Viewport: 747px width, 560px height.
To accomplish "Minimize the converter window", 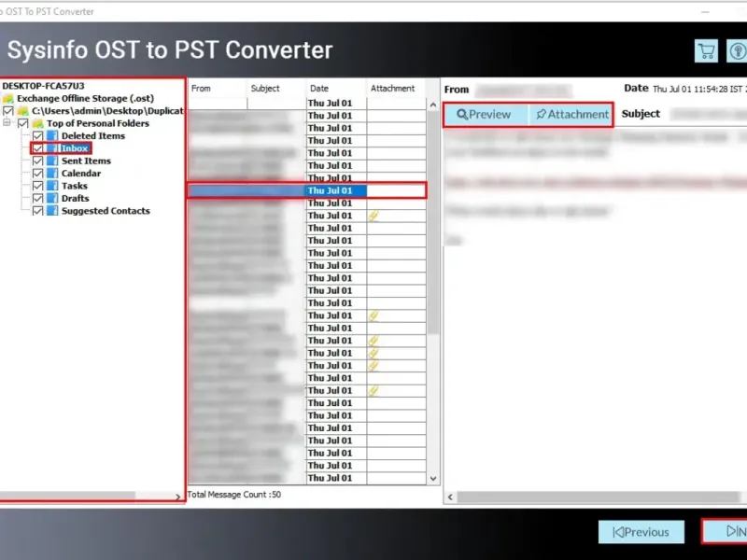I will 705,12.
